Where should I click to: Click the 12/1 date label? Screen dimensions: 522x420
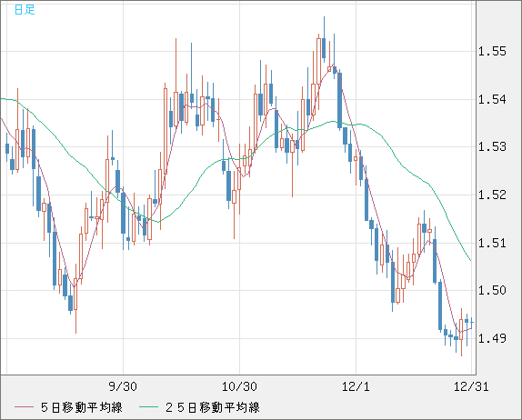pos(356,386)
